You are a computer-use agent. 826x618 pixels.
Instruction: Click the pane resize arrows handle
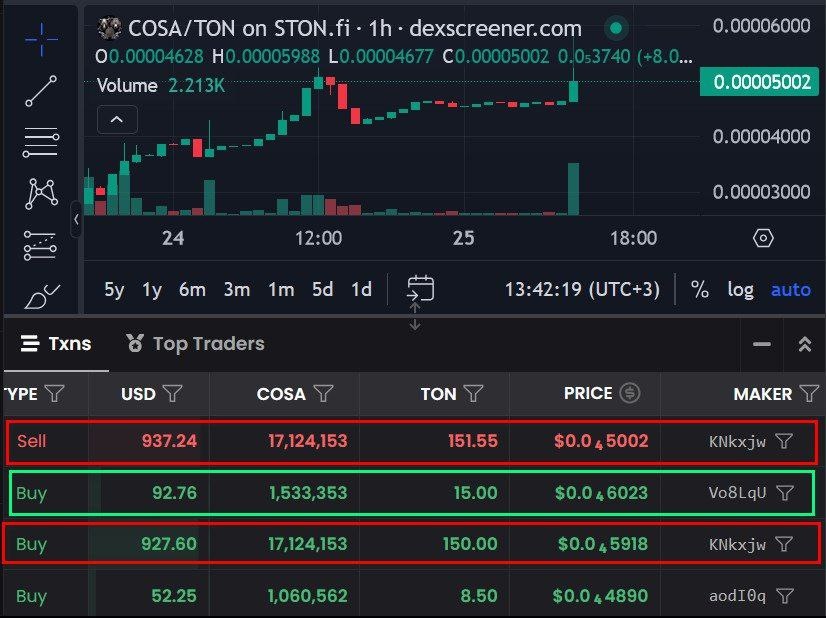click(415, 316)
